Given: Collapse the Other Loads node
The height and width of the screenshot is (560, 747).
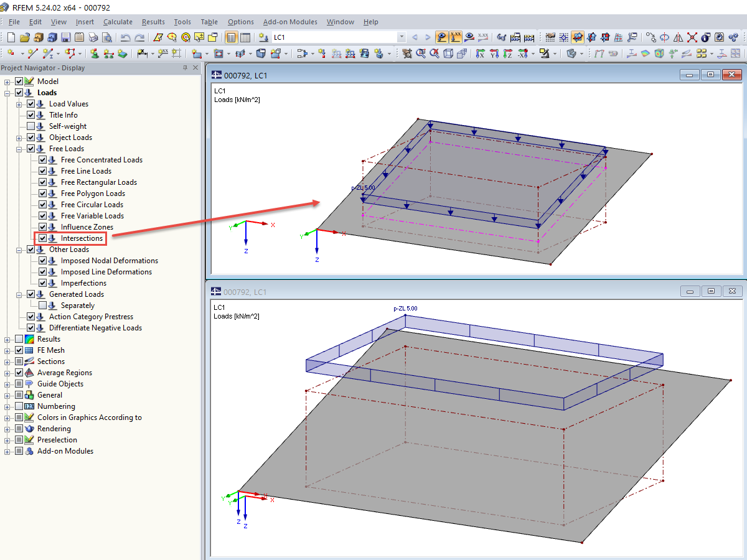Looking at the screenshot, I should click(x=19, y=250).
